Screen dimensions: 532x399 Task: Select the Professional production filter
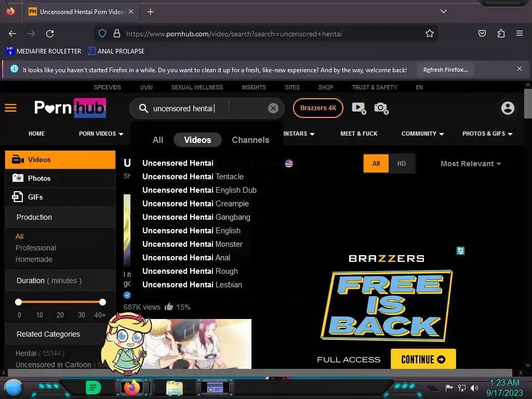[x=36, y=248]
